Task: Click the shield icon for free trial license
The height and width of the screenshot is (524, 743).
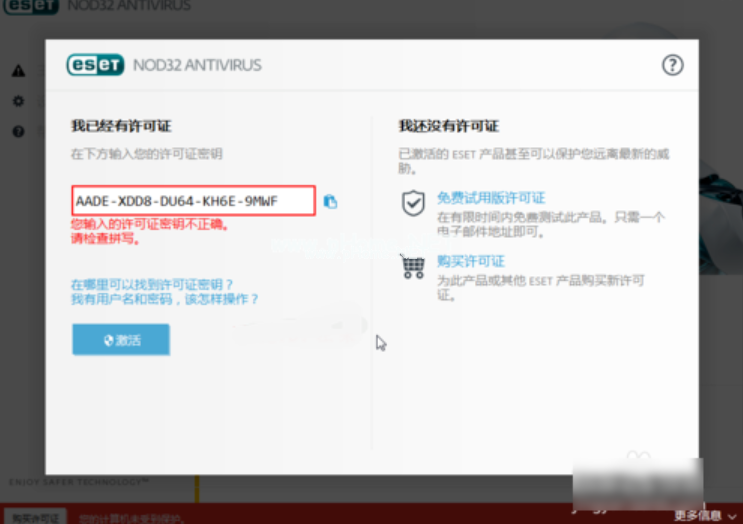Action: (x=413, y=204)
